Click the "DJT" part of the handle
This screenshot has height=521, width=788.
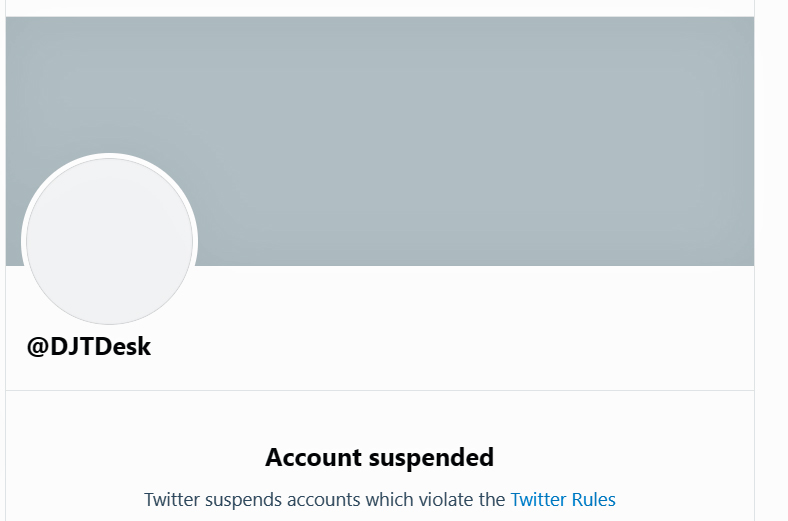click(x=75, y=347)
